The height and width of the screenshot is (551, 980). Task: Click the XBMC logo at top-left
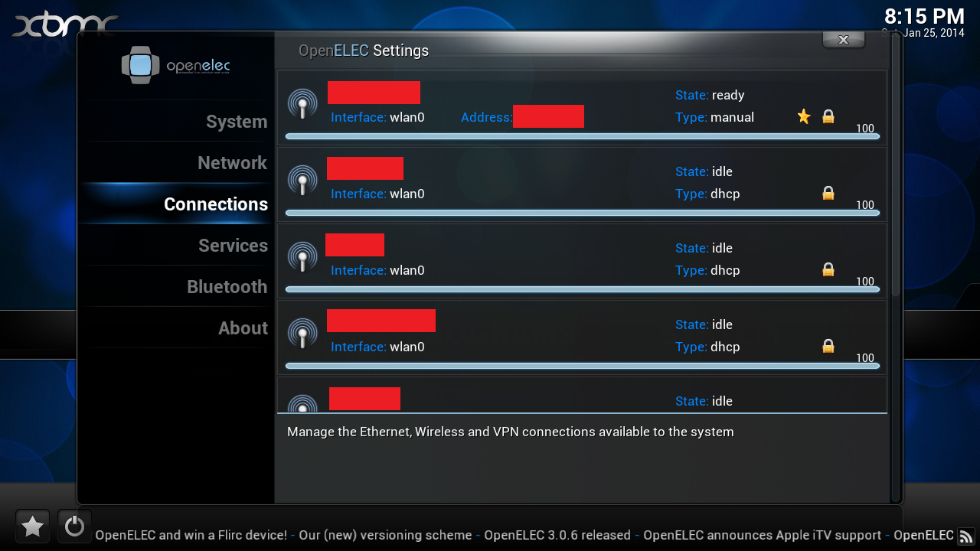64,24
